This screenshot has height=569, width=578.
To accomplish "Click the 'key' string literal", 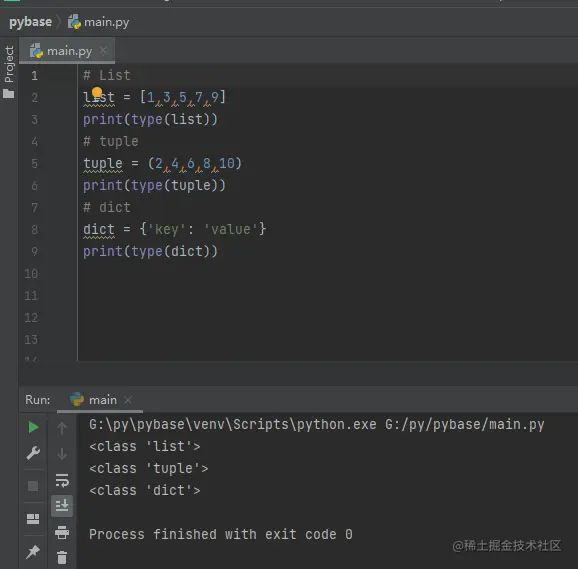I will 166,230.
